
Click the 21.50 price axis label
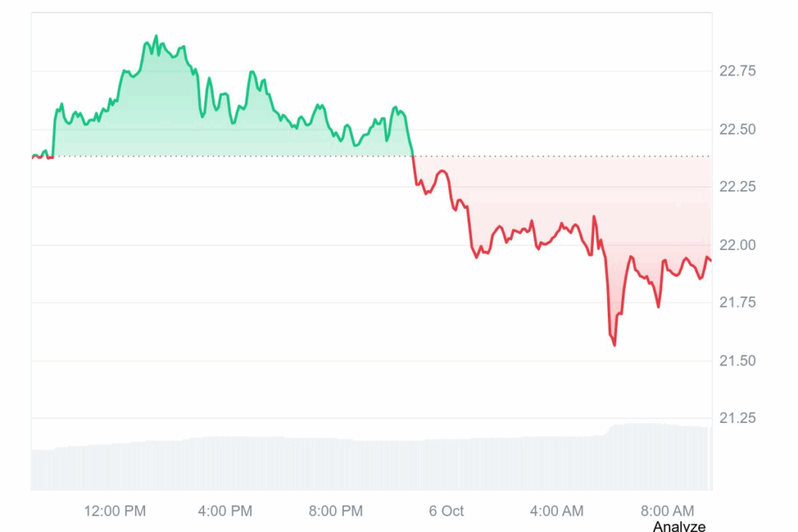[x=737, y=361]
